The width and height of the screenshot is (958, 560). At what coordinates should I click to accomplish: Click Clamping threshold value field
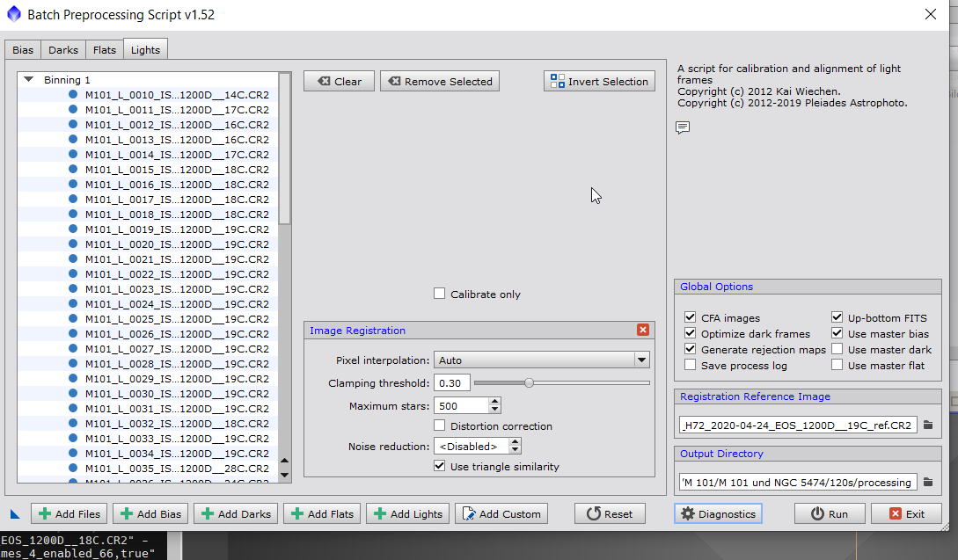tap(451, 383)
